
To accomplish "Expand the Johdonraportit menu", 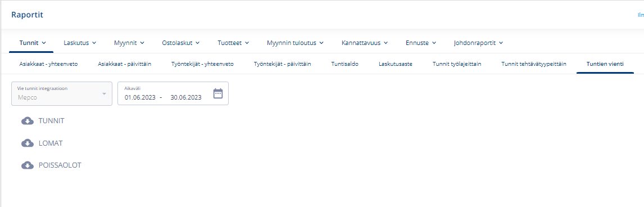I will tap(478, 43).
